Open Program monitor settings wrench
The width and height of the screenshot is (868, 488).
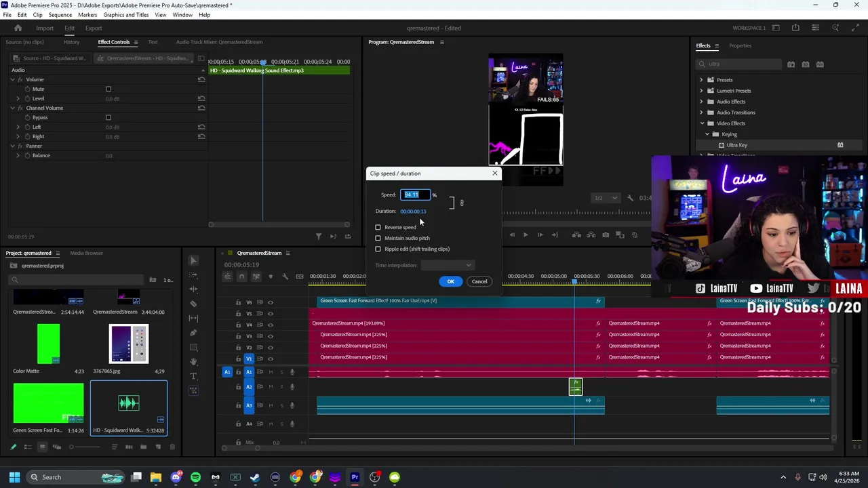point(630,198)
